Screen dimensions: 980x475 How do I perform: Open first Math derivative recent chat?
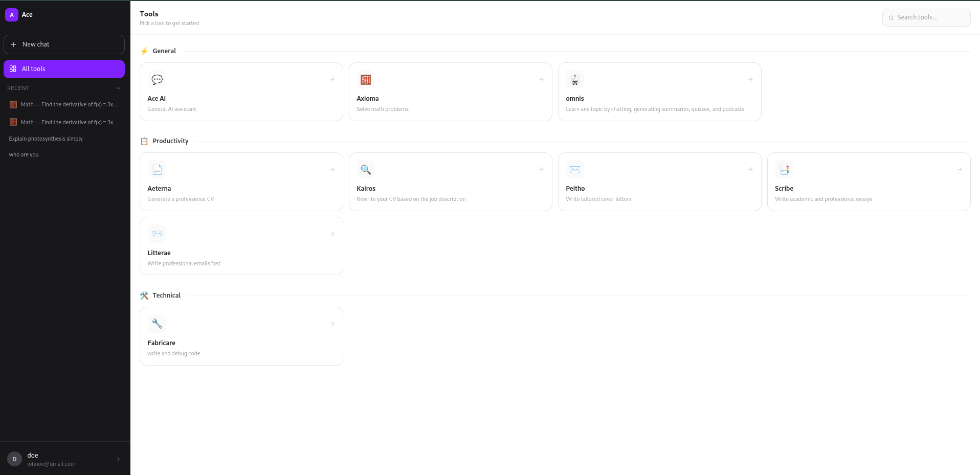tap(64, 104)
